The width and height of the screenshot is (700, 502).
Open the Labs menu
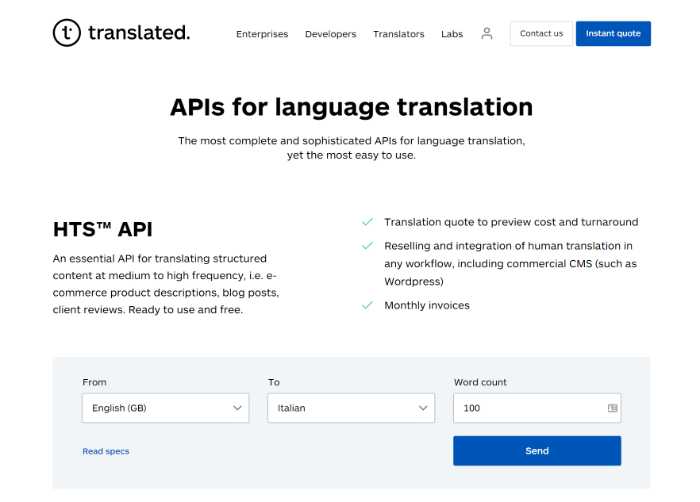tap(452, 34)
